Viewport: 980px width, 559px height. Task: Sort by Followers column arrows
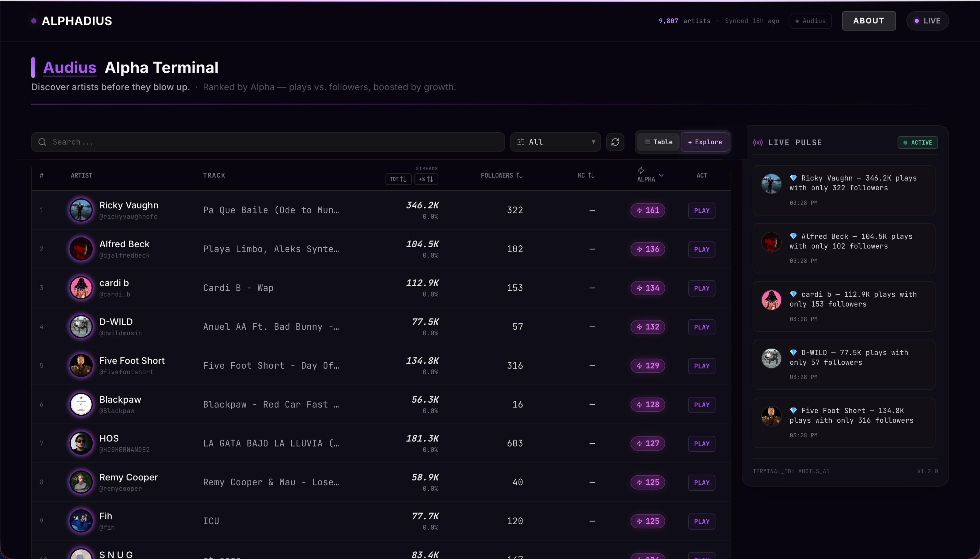tap(519, 175)
